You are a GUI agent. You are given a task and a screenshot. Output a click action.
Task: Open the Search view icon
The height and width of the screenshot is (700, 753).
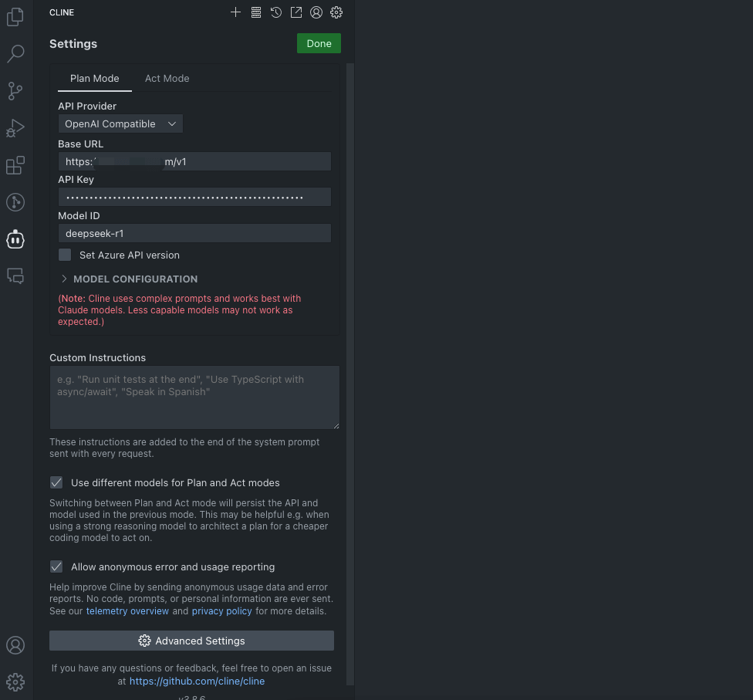pos(15,54)
